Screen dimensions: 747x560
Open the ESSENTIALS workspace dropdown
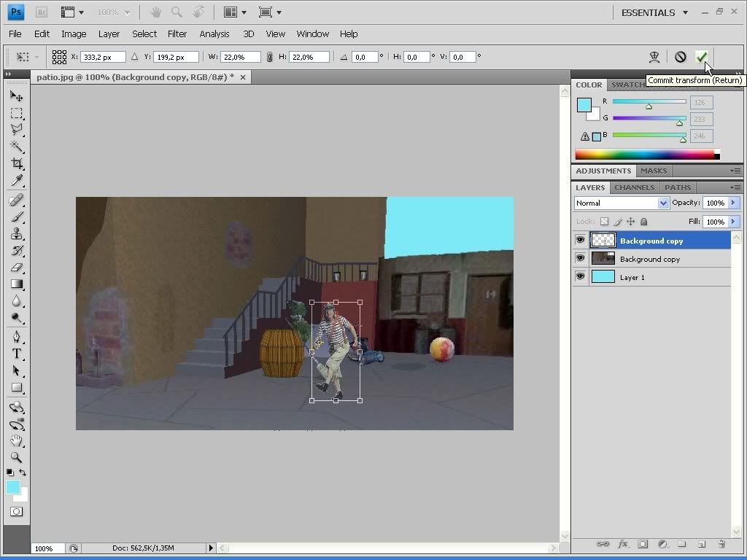click(655, 13)
